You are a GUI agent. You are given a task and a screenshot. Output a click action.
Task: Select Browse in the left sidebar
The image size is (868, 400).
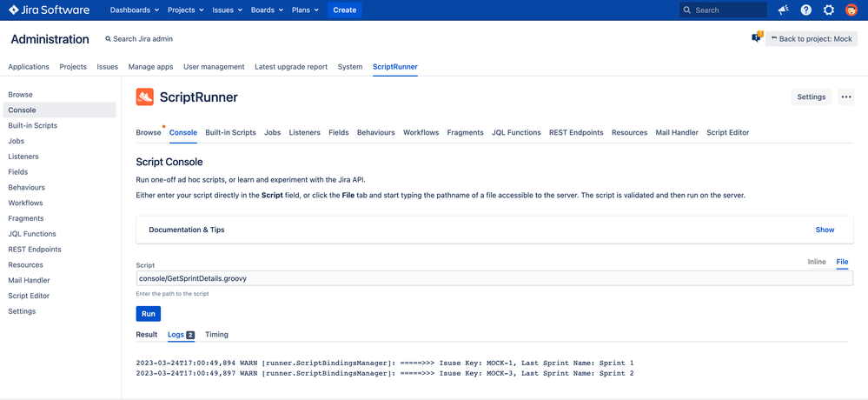tap(21, 95)
